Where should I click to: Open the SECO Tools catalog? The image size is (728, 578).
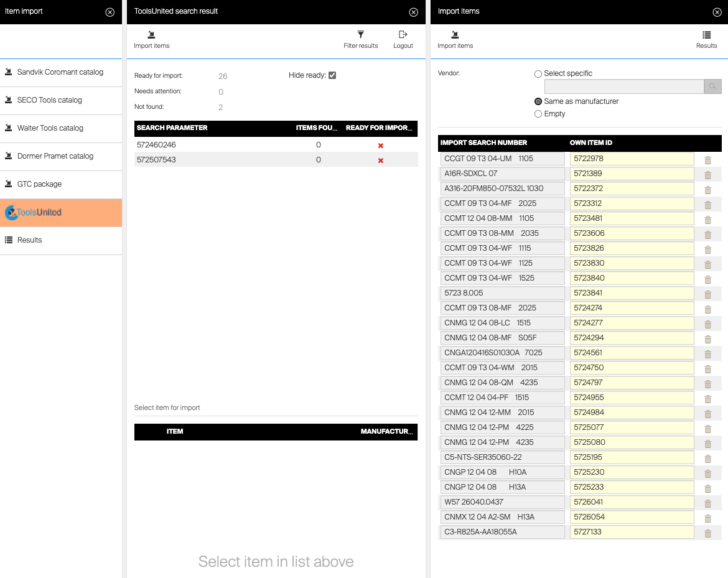point(50,100)
